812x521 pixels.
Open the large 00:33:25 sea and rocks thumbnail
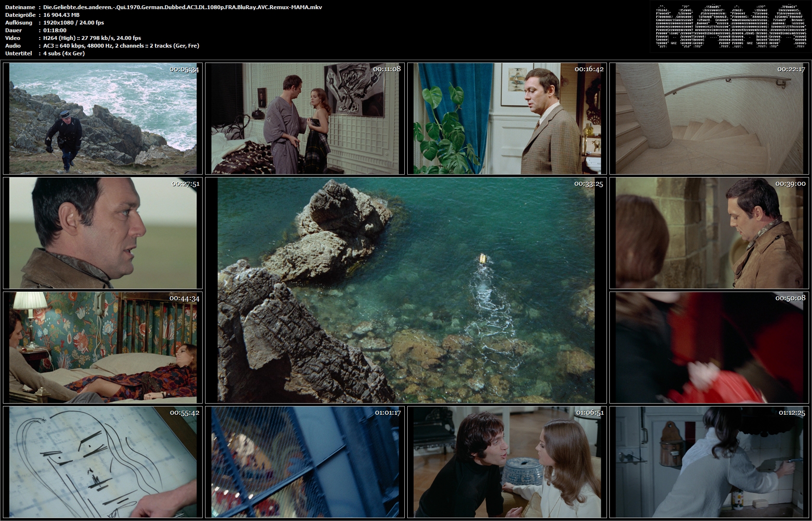[406, 290]
